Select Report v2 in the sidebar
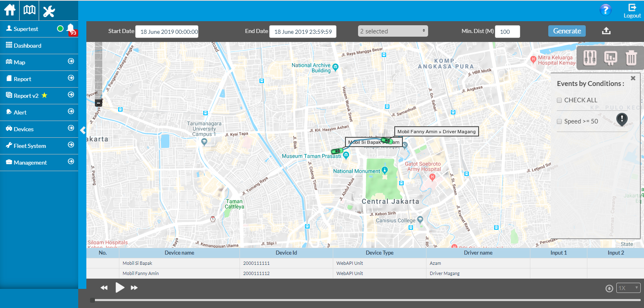644x308 pixels. [x=26, y=96]
